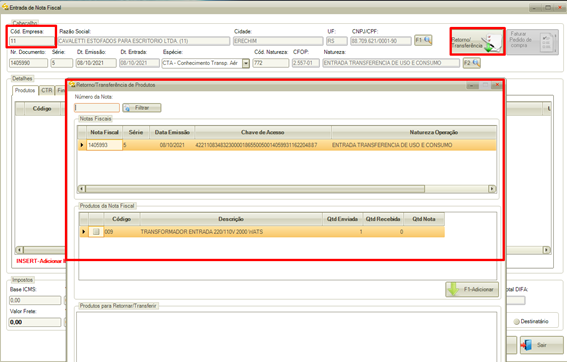Image resolution: width=567 pixels, height=362 pixels.
Task: Click the Dt. Emissão date field
Action: point(96,63)
